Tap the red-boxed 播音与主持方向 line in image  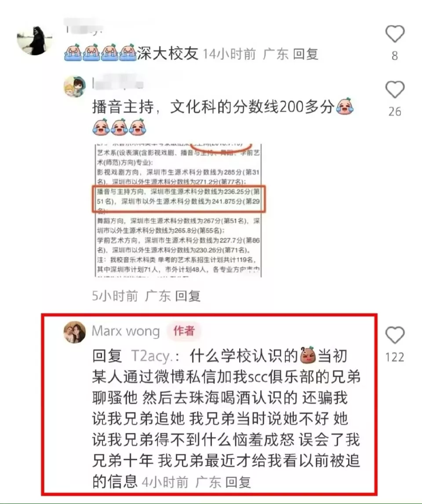pos(179,199)
